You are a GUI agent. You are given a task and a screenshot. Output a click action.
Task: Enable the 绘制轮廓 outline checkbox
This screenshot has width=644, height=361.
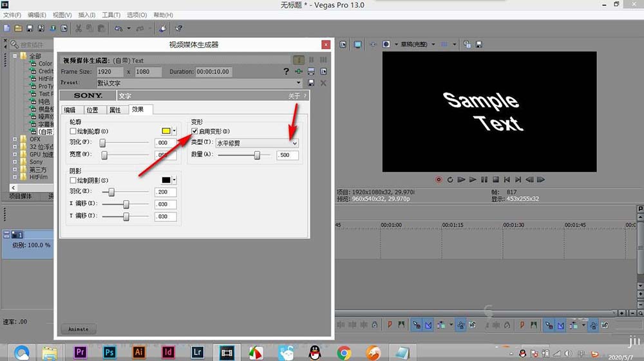coord(73,131)
